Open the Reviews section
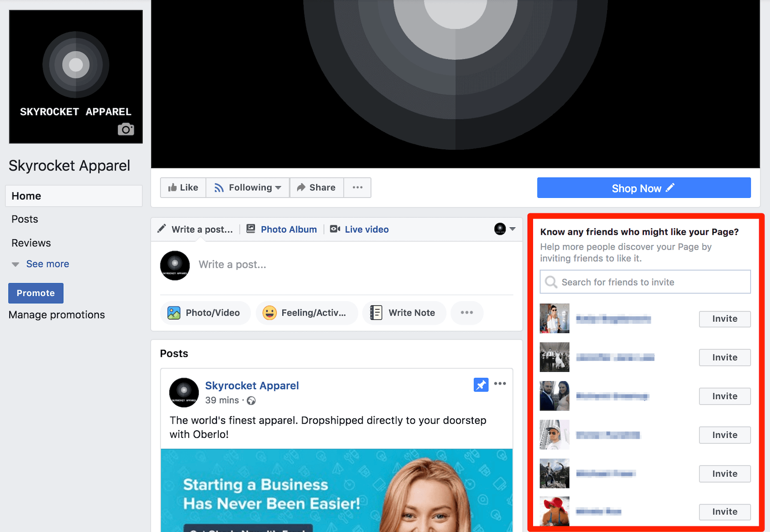Screen dimensions: 770x532 tap(31, 243)
